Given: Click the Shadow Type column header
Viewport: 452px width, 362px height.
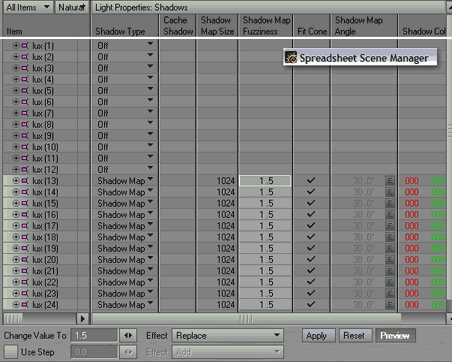Looking at the screenshot, I should coord(125,26).
